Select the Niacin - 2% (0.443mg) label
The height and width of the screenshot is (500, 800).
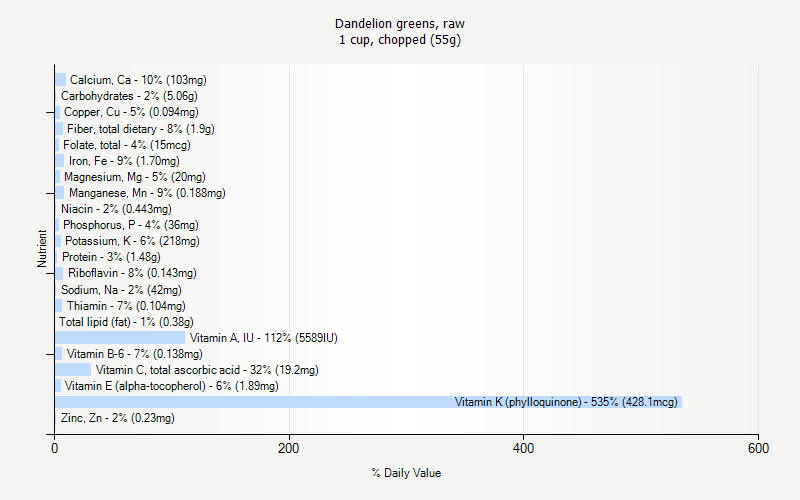(116, 209)
